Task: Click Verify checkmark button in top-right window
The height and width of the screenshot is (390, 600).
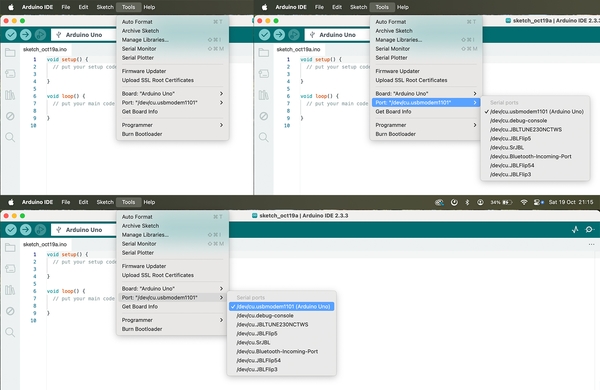Action: coord(264,35)
